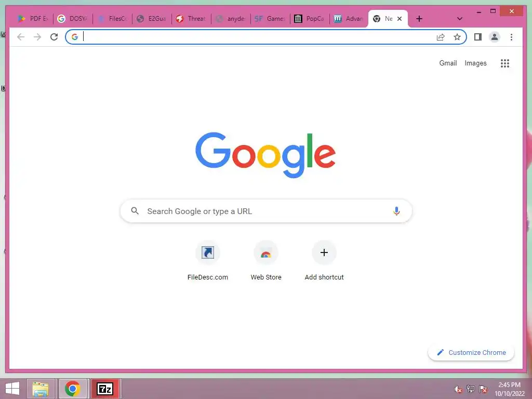Go back using the browser back arrow
The image size is (532, 399).
[21, 37]
